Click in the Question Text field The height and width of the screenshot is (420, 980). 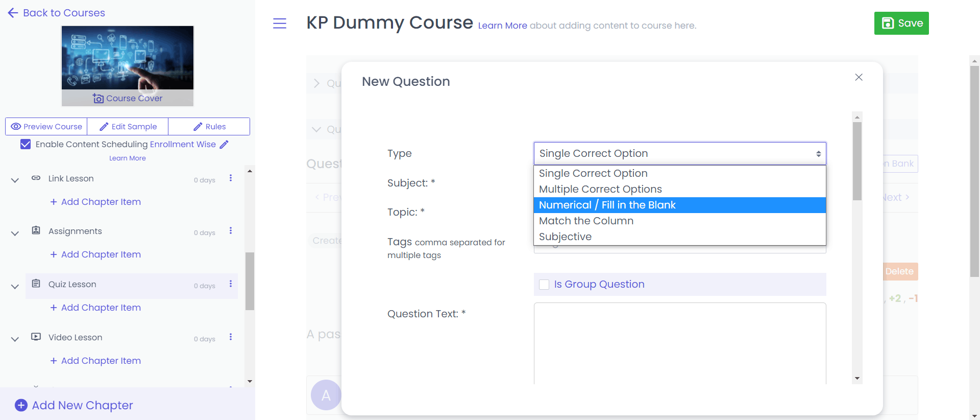pos(679,342)
